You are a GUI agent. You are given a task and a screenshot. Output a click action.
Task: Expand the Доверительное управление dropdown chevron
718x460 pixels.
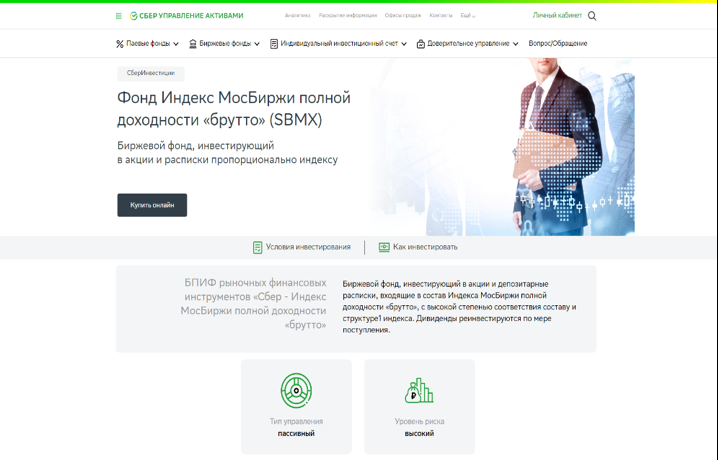[516, 44]
